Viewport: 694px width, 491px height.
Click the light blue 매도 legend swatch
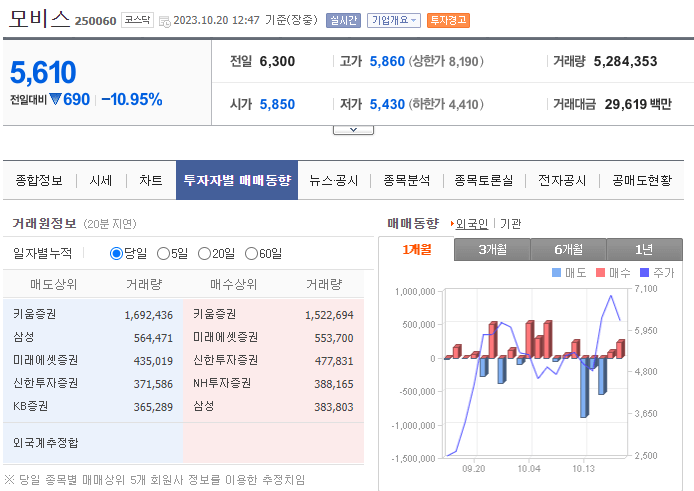click(x=556, y=272)
